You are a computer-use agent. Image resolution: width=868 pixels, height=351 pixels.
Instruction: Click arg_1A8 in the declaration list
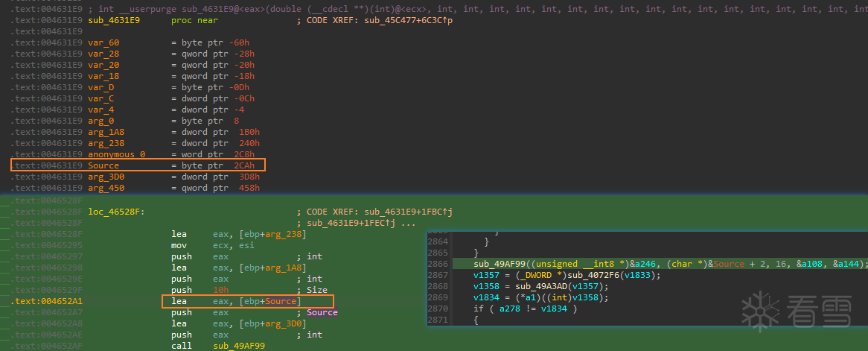point(105,132)
